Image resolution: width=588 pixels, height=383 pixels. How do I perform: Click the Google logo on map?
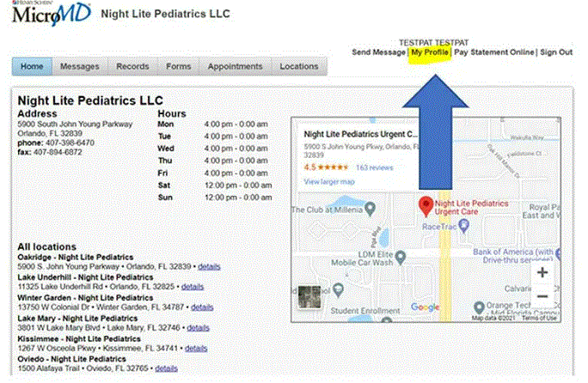425,307
